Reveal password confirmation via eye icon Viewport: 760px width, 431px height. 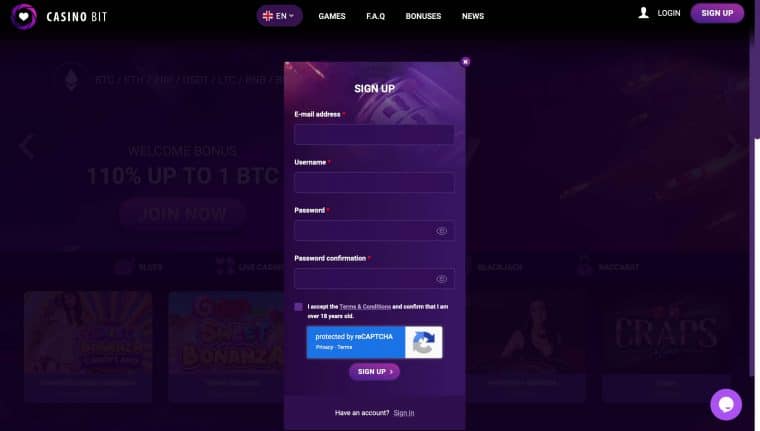coord(442,279)
